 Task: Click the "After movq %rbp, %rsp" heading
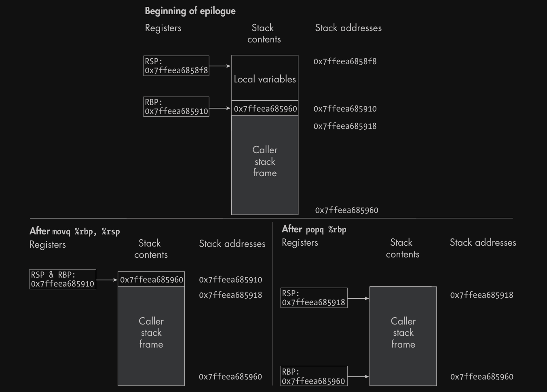click(x=75, y=231)
